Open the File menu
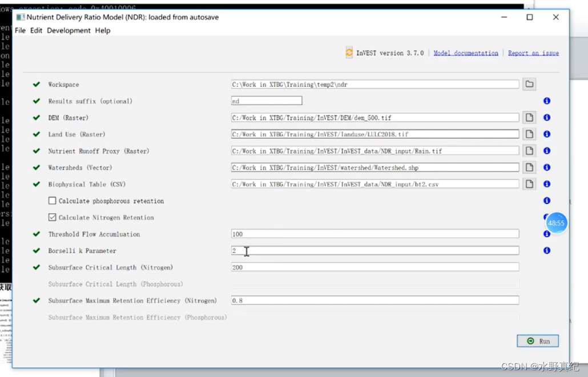 pyautogui.click(x=20, y=30)
